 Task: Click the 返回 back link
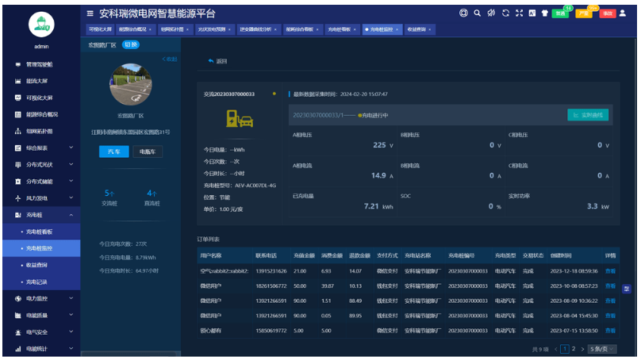point(217,61)
